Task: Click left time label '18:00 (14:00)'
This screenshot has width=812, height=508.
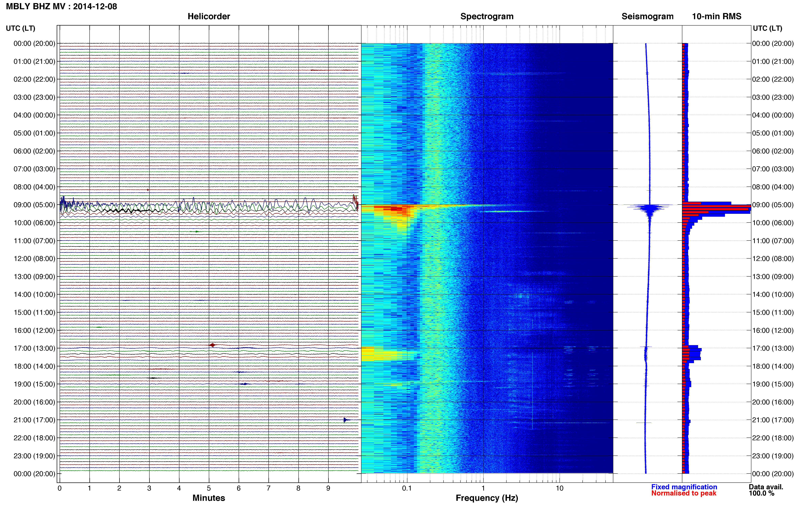Action: pos(34,366)
